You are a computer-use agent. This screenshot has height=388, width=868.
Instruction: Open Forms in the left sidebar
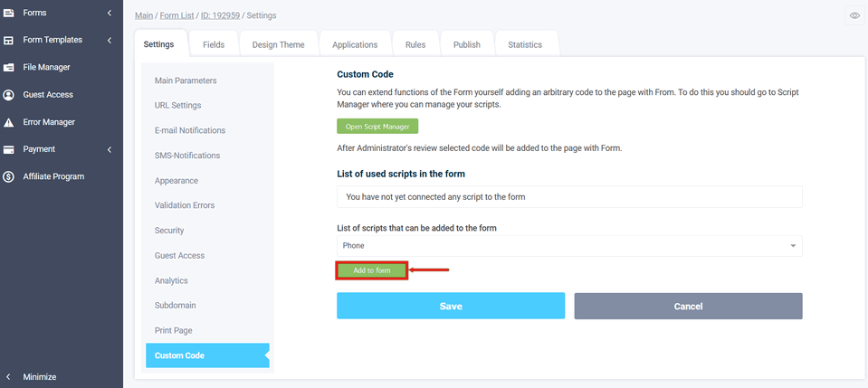point(34,12)
